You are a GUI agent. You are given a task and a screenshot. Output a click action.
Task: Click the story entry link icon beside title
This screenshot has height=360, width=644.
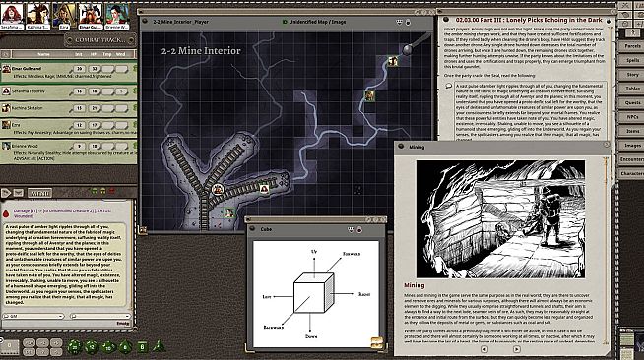coord(446,20)
